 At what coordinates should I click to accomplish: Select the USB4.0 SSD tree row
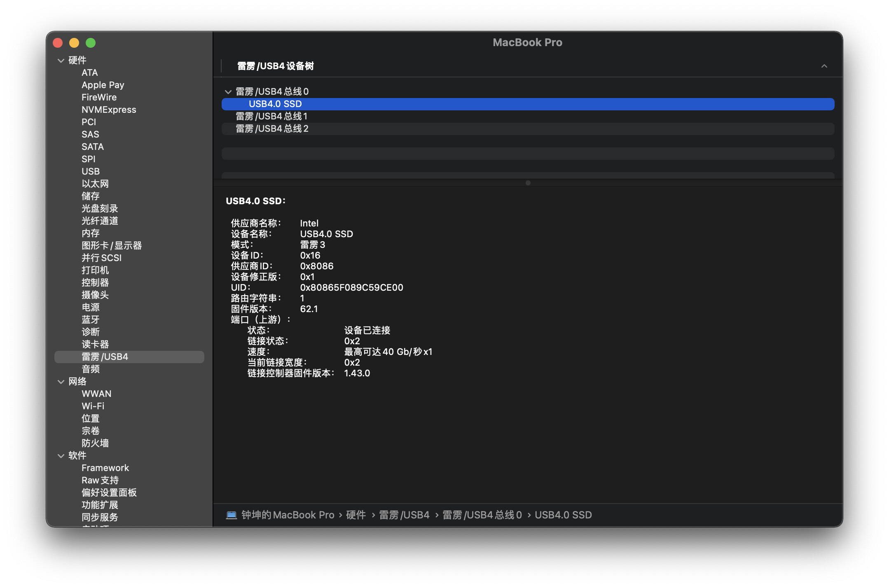[x=528, y=104]
